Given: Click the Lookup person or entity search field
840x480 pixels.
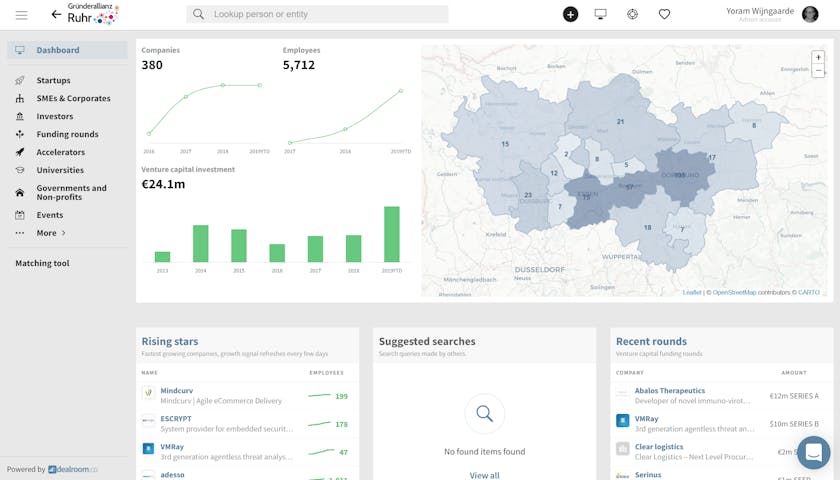Looking at the screenshot, I should [x=317, y=14].
